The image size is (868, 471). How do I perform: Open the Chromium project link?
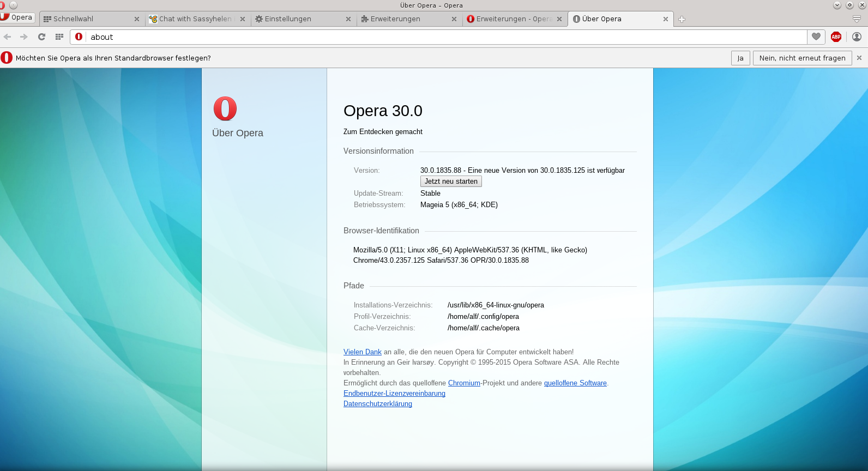coord(464,383)
